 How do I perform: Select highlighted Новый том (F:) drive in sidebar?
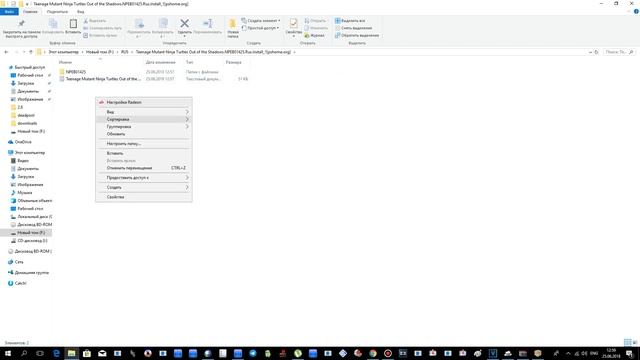[x=26, y=233]
